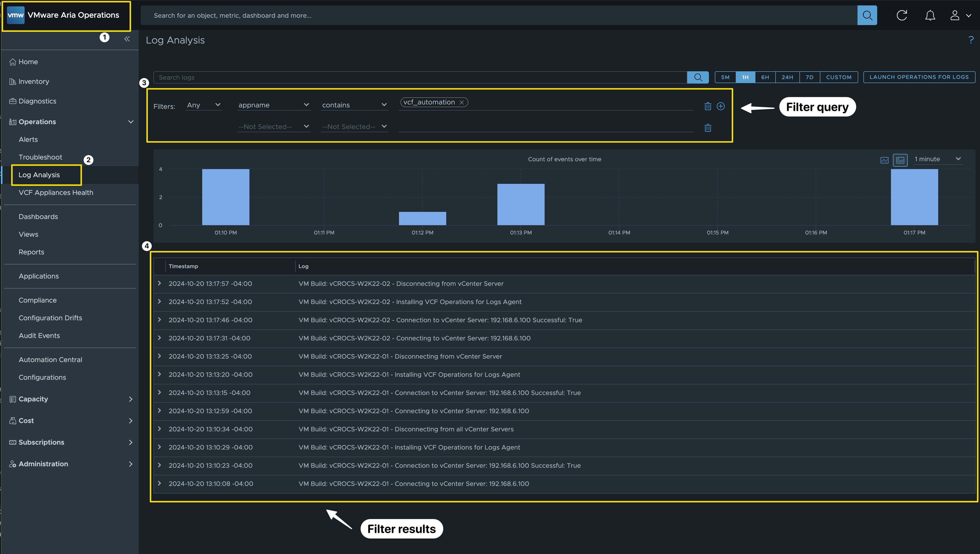Click the CUSTOM time range button
This screenshot has height=554, width=980.
click(x=838, y=77)
